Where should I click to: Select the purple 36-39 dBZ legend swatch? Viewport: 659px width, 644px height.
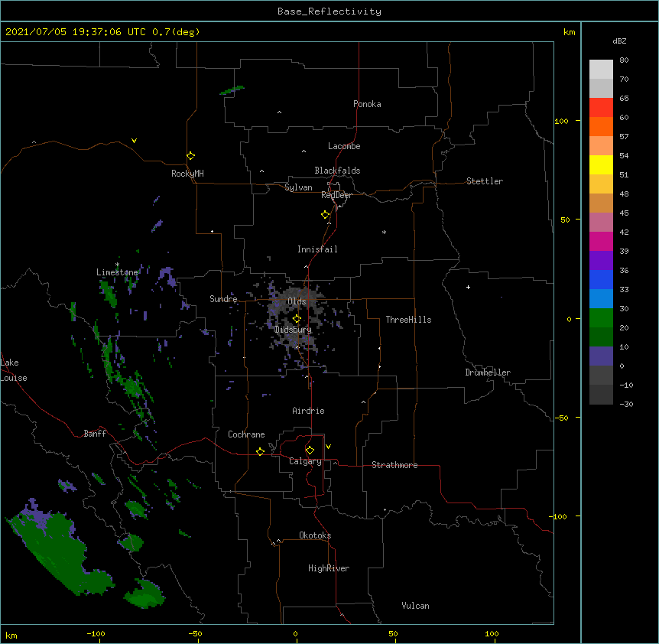click(x=601, y=260)
